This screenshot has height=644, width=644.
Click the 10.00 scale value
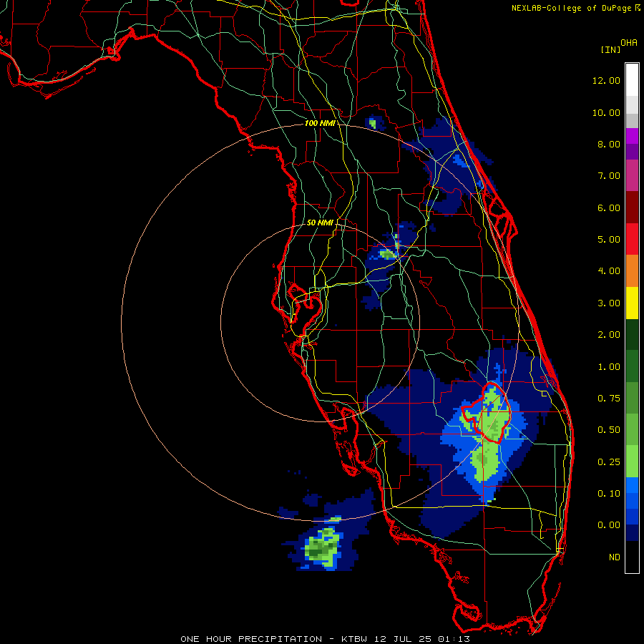pos(606,112)
